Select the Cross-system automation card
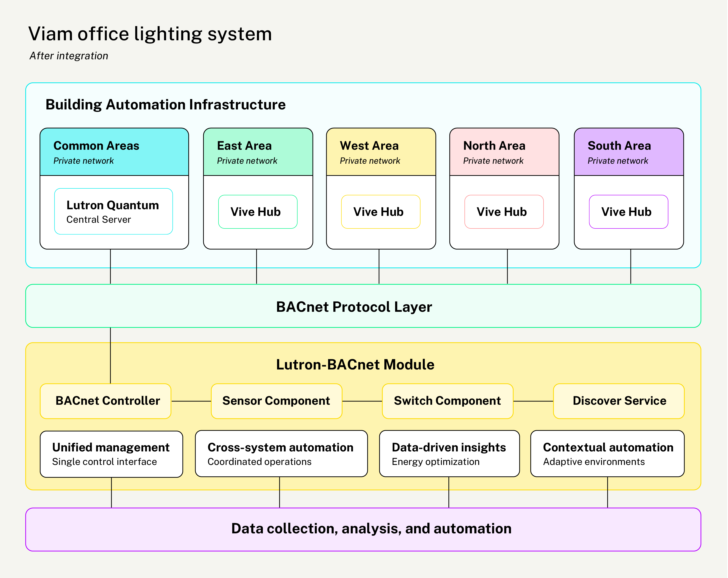This screenshot has height=578, width=728. (281, 454)
